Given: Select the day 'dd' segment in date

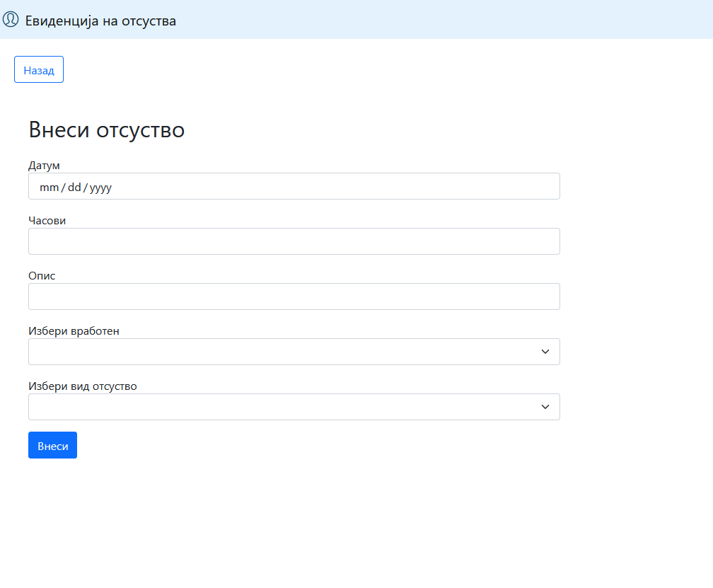Looking at the screenshot, I should point(74,188).
